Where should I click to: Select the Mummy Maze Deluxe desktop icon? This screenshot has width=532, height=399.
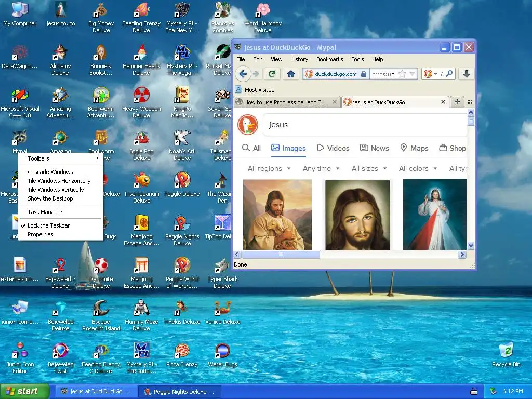[x=141, y=315]
